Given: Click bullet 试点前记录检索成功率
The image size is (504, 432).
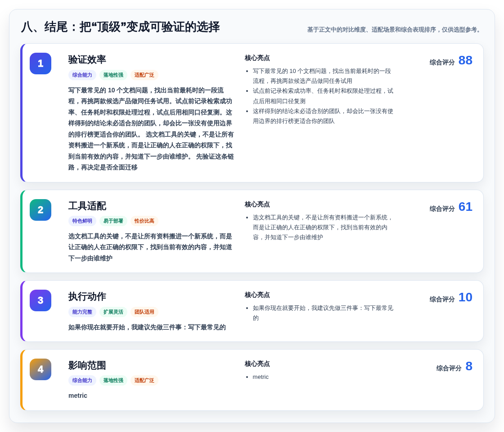Looking at the screenshot, I should (323, 96).
